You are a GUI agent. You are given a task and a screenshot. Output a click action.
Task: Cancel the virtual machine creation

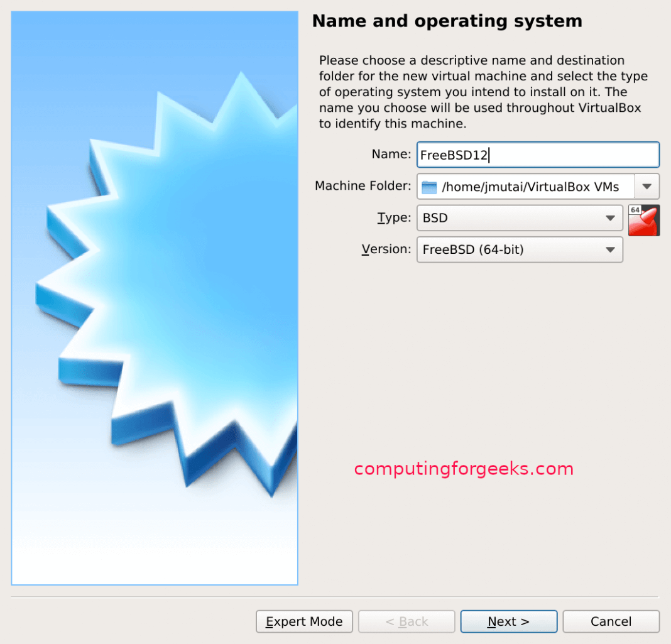tap(611, 621)
